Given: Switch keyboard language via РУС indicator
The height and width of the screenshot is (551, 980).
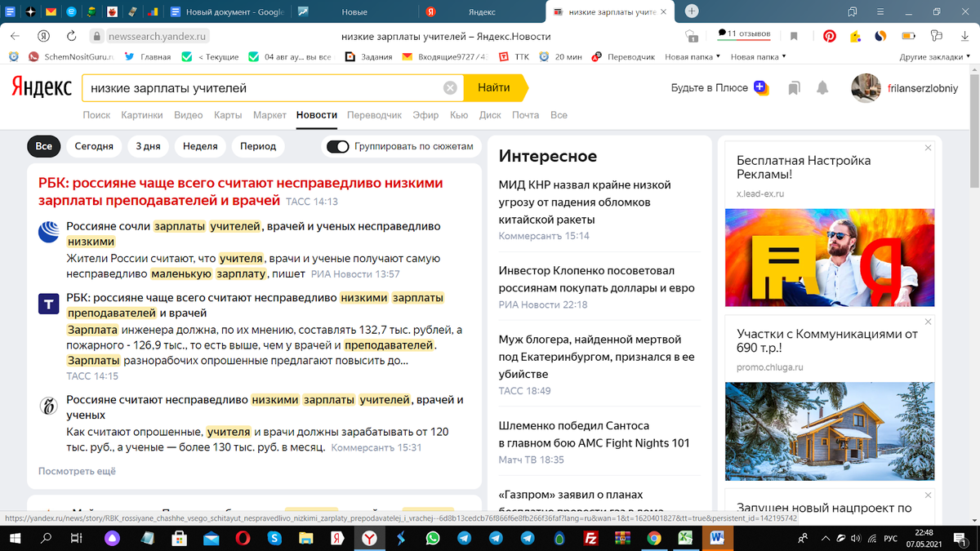Looking at the screenshot, I should [892, 538].
